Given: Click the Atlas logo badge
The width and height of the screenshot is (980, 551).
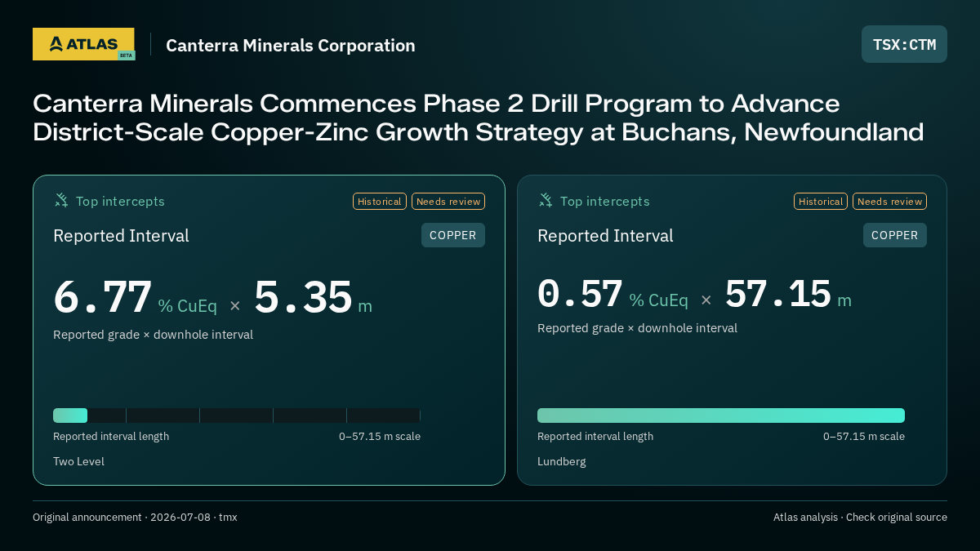Looking at the screenshot, I should (83, 44).
